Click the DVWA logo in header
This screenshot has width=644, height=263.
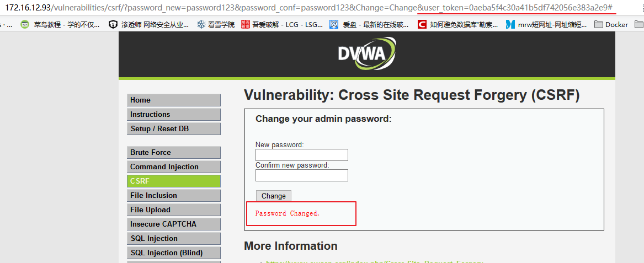pyautogui.click(x=366, y=54)
